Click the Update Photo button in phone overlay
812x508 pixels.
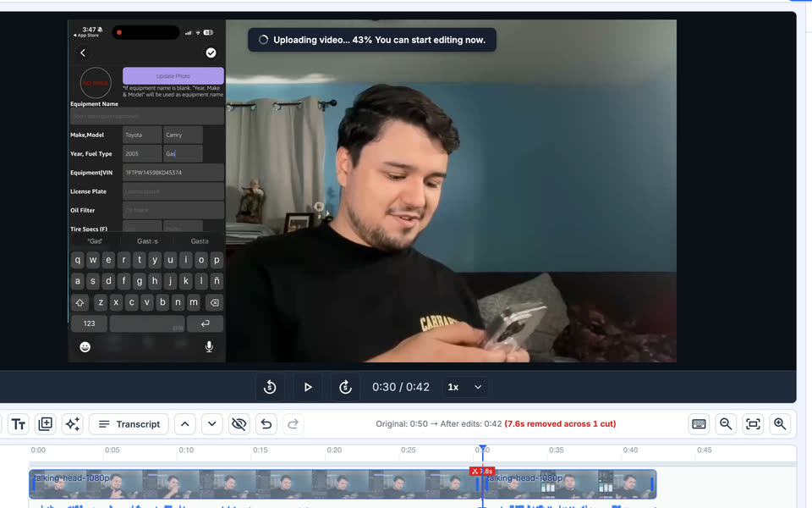coord(173,75)
